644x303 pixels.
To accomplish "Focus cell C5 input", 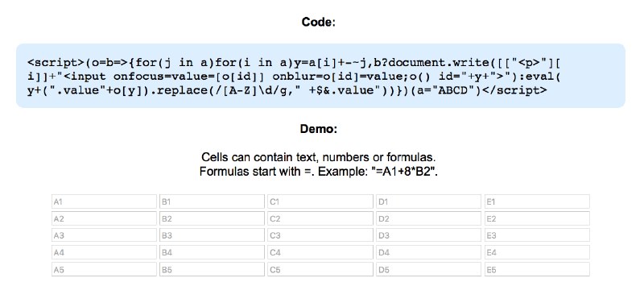I will tap(320, 270).
